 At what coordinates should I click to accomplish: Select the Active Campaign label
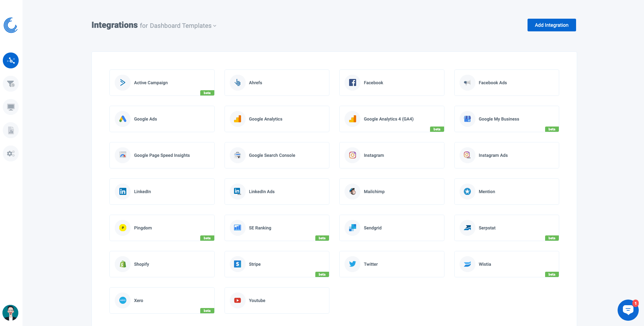(151, 83)
